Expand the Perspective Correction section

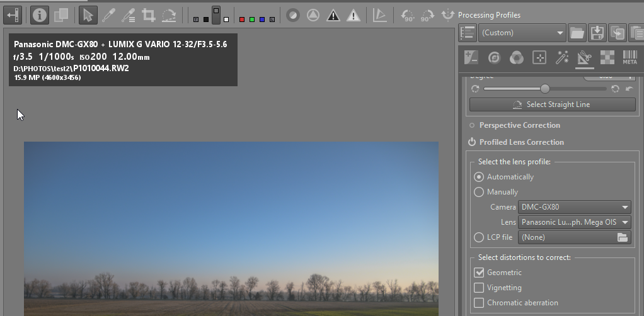coord(519,125)
